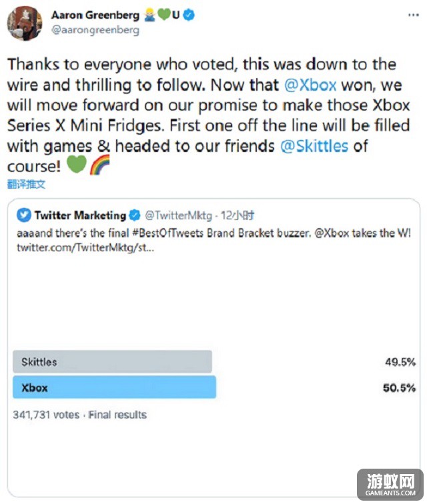Open the @TwitterMktg handle
The width and height of the screenshot is (427, 504).
tap(179, 215)
